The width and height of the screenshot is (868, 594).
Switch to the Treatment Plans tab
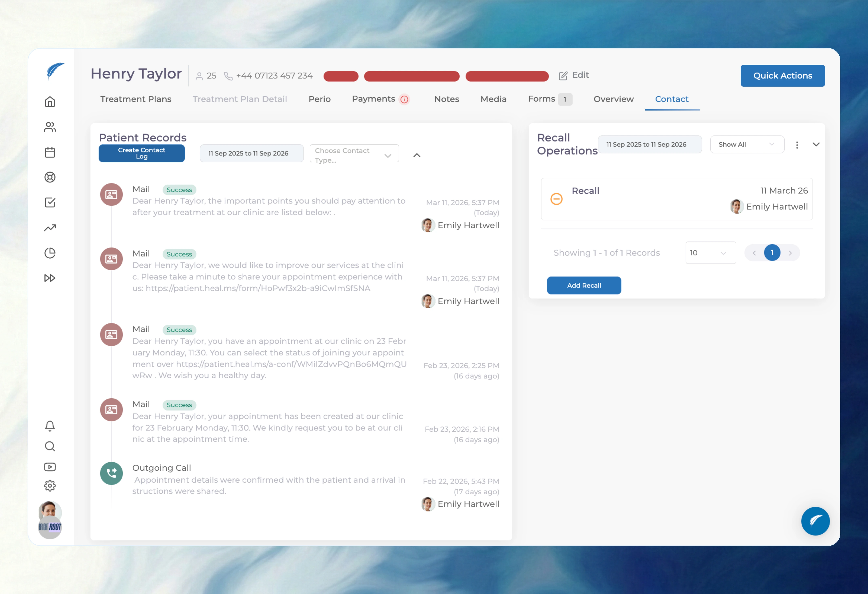[136, 99]
